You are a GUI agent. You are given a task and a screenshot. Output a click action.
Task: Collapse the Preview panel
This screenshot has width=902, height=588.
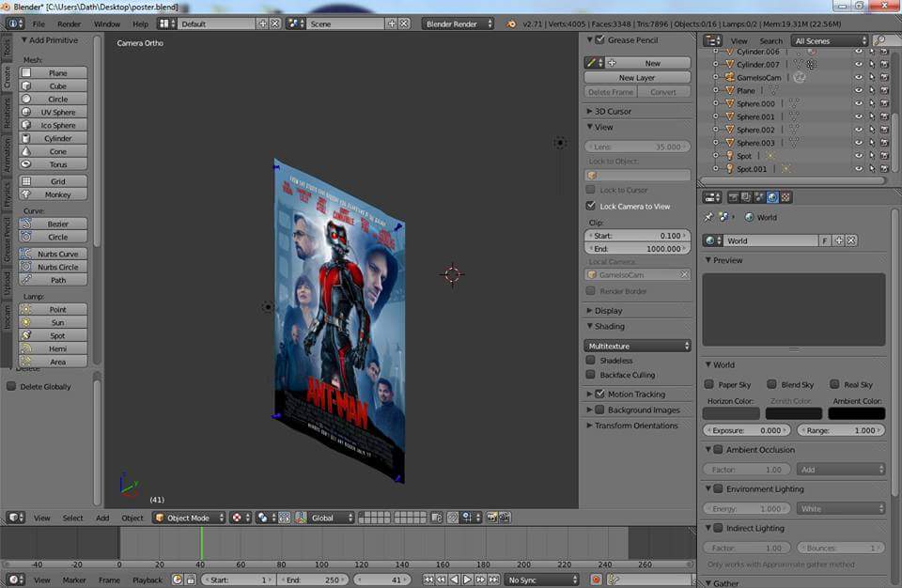[x=726, y=260]
